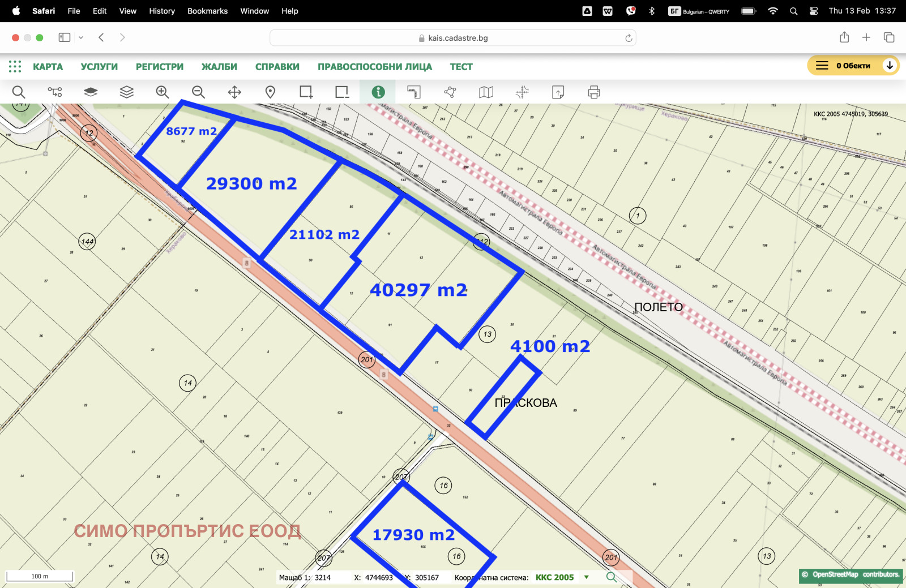
Task: Click the print map icon
Action: click(x=593, y=92)
